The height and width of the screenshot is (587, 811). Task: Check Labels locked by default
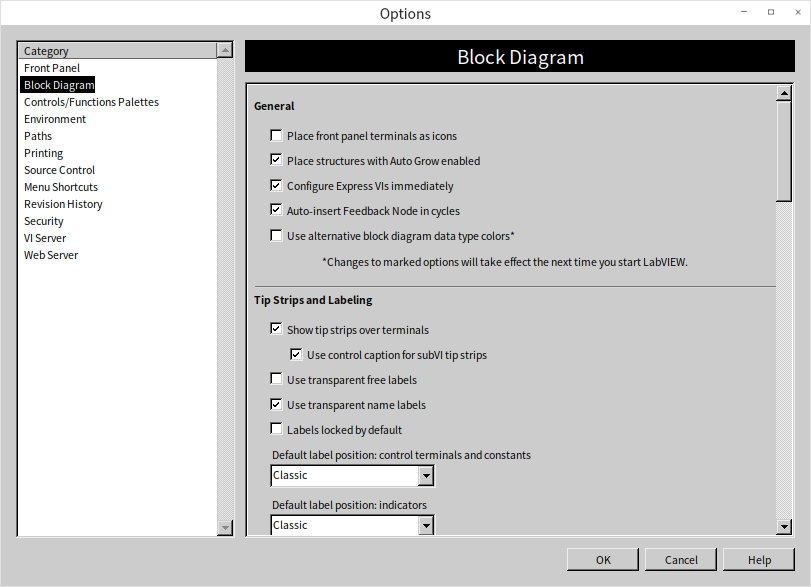pyautogui.click(x=276, y=430)
